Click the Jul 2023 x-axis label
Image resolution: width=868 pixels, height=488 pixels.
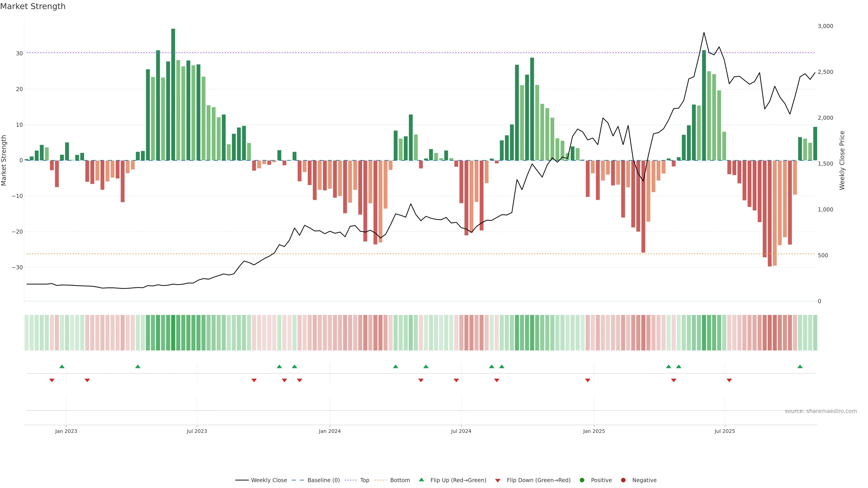click(197, 431)
